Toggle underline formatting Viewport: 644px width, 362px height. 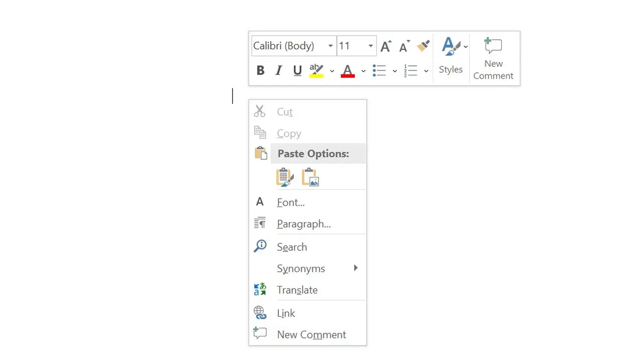pyautogui.click(x=297, y=70)
